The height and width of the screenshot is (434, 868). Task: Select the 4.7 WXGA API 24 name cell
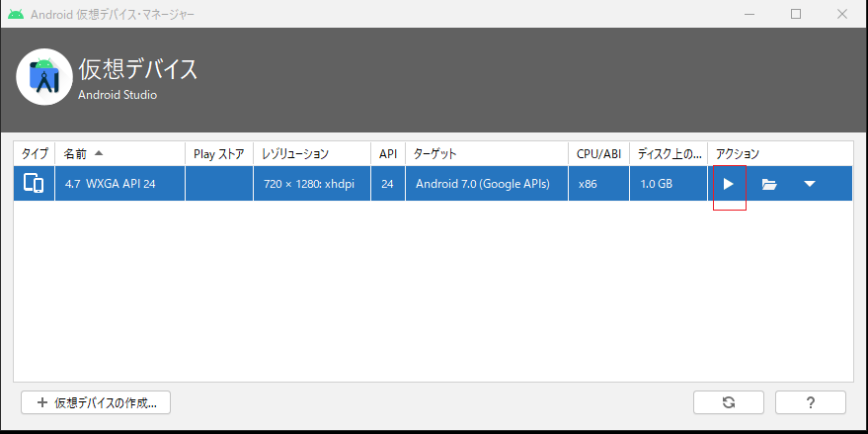[x=120, y=184]
